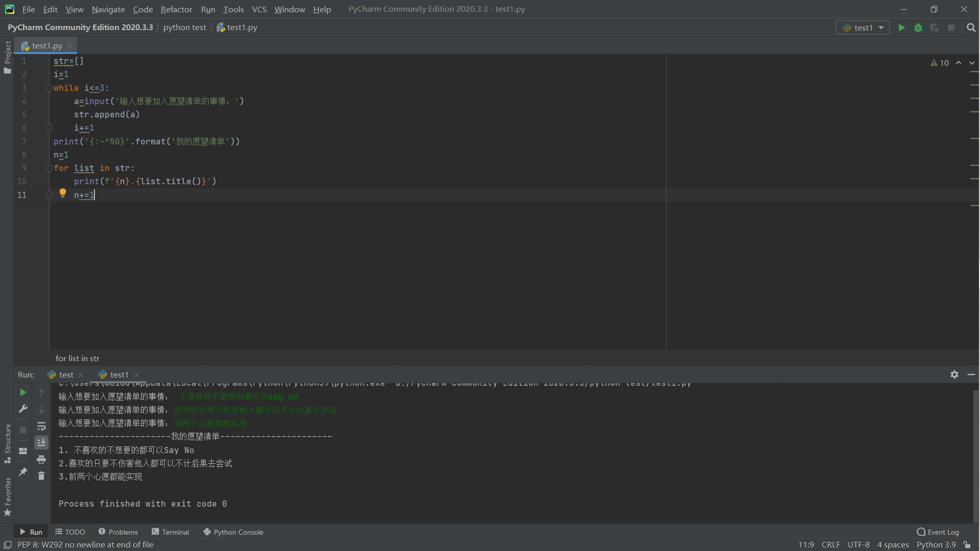Toggle soft-wrap in the run console
This screenshot has height=551, width=980.
(x=41, y=426)
